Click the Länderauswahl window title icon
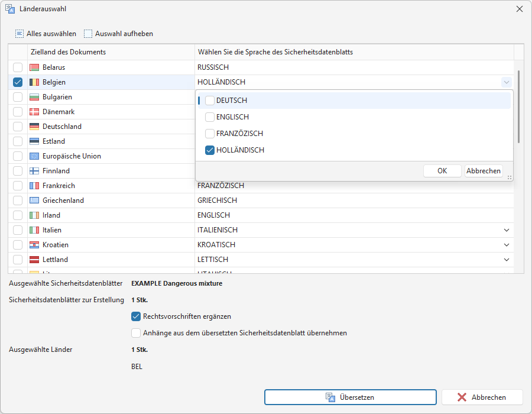Viewport: 532px width, 414px height. pos(10,9)
